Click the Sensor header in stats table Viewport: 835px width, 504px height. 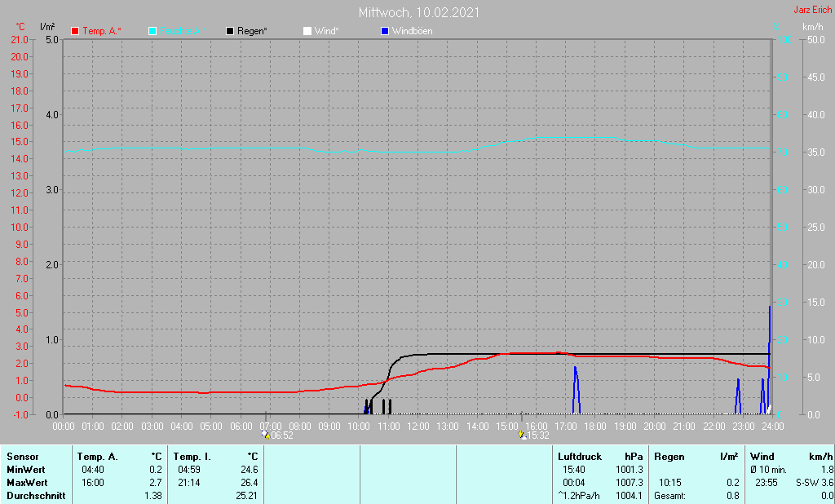[x=22, y=457]
